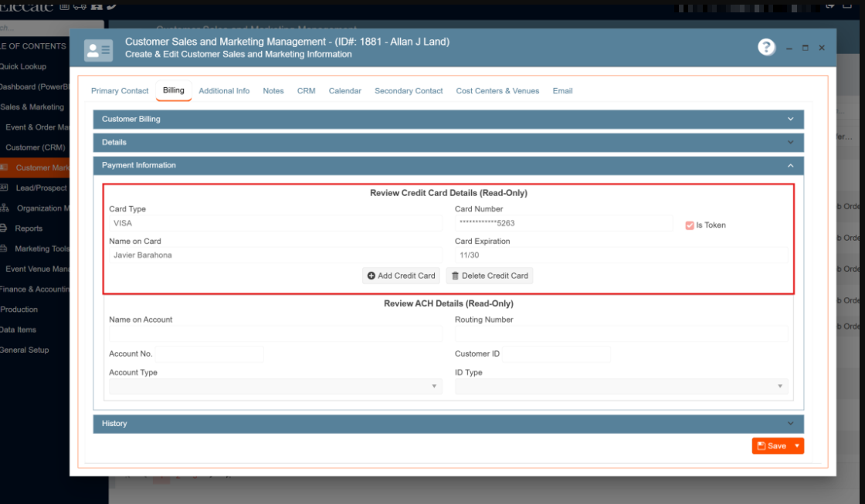Open the help question mark icon
This screenshot has height=504, width=865.
pos(766,47)
